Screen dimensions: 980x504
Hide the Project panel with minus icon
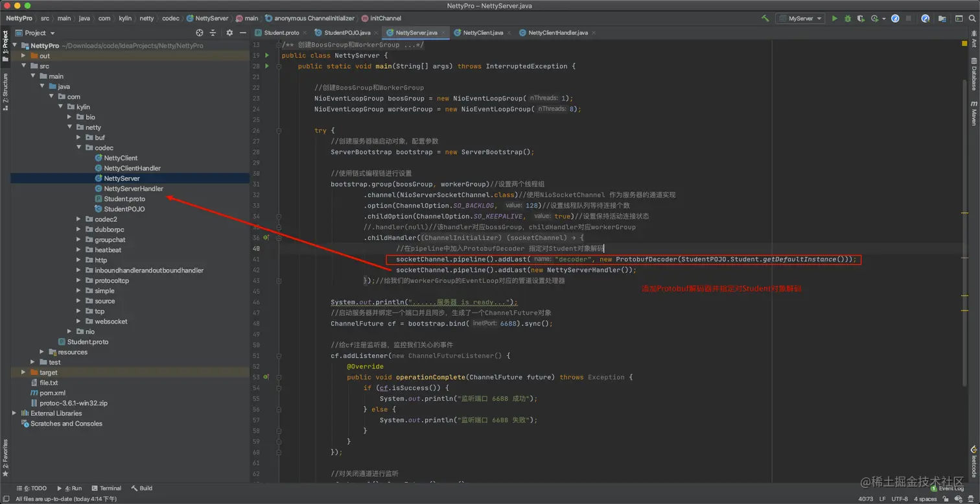coord(243,32)
